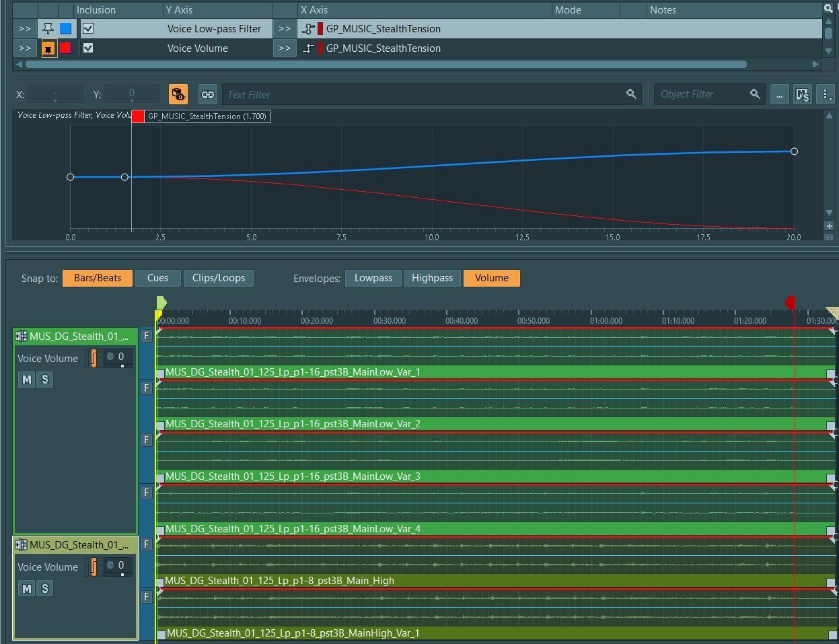Uncheck Inclusion for Voice Low-pass Filter

click(x=88, y=29)
